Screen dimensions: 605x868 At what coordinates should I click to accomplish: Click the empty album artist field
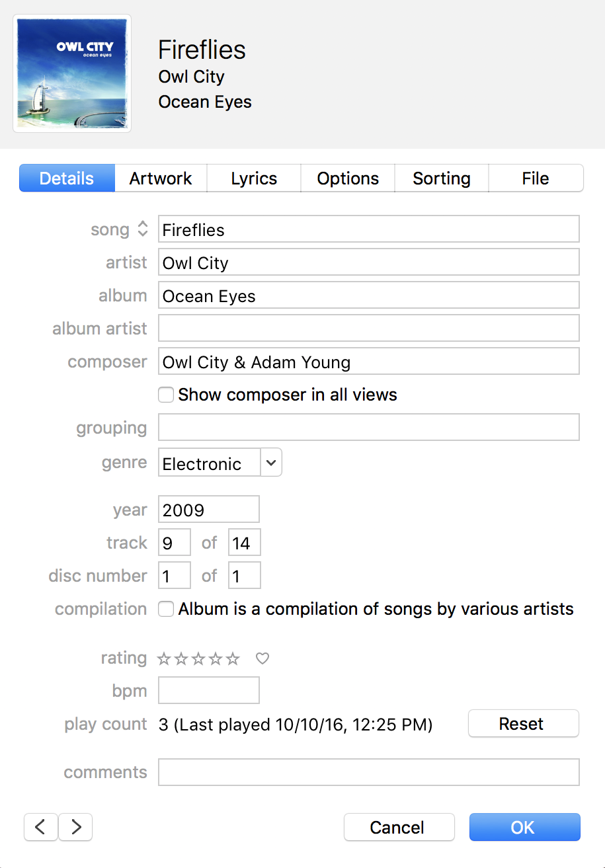(x=369, y=328)
